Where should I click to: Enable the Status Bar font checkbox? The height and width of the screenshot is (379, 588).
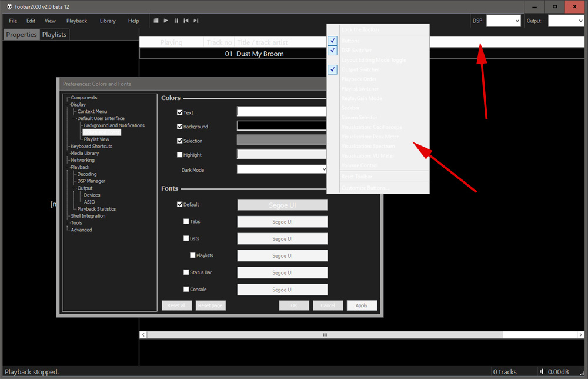tap(186, 272)
